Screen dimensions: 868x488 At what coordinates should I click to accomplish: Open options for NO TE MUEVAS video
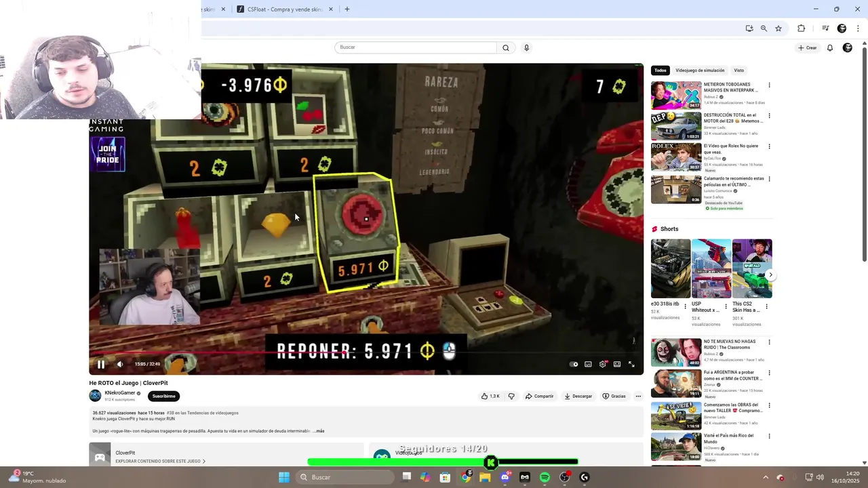point(769,342)
